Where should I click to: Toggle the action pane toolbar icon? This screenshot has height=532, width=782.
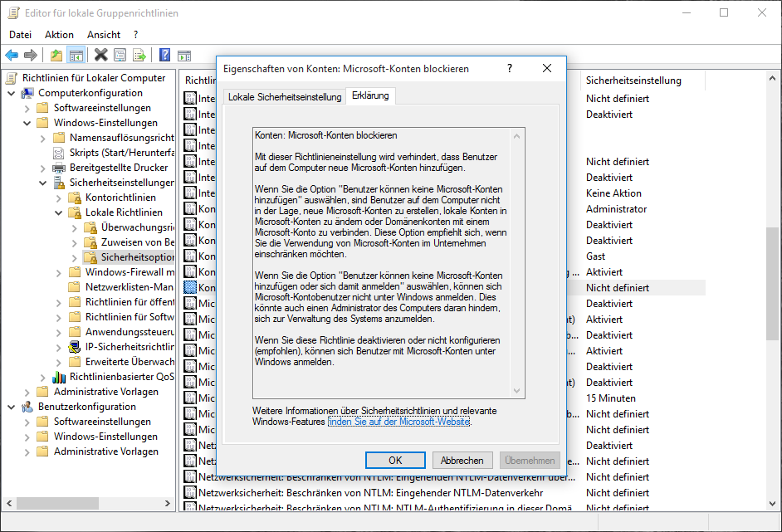(184, 56)
